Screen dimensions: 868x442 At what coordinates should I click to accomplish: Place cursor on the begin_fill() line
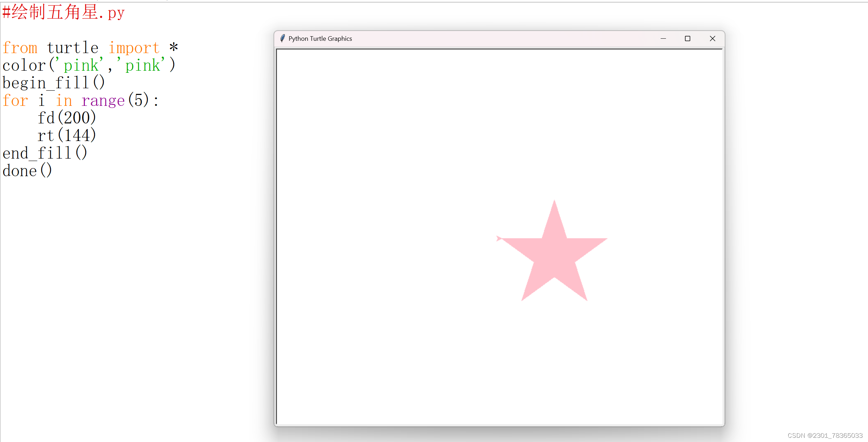coord(54,83)
